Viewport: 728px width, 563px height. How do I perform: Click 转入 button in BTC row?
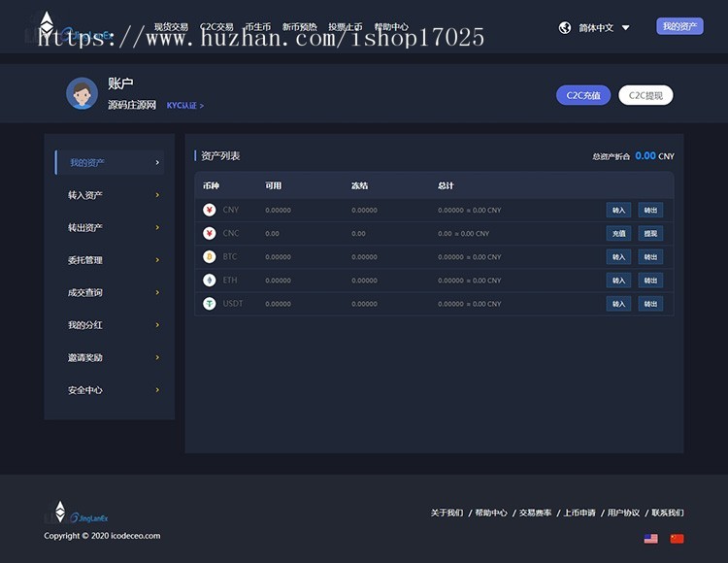coord(618,256)
